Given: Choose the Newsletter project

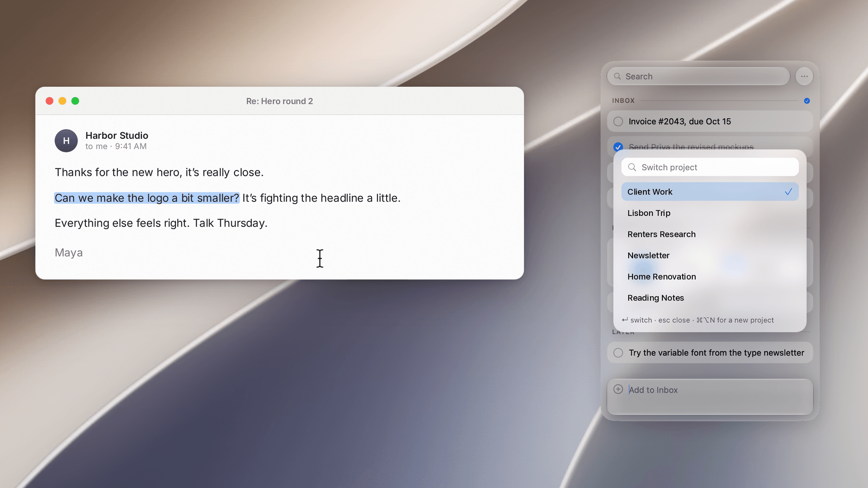Looking at the screenshot, I should pyautogui.click(x=710, y=255).
